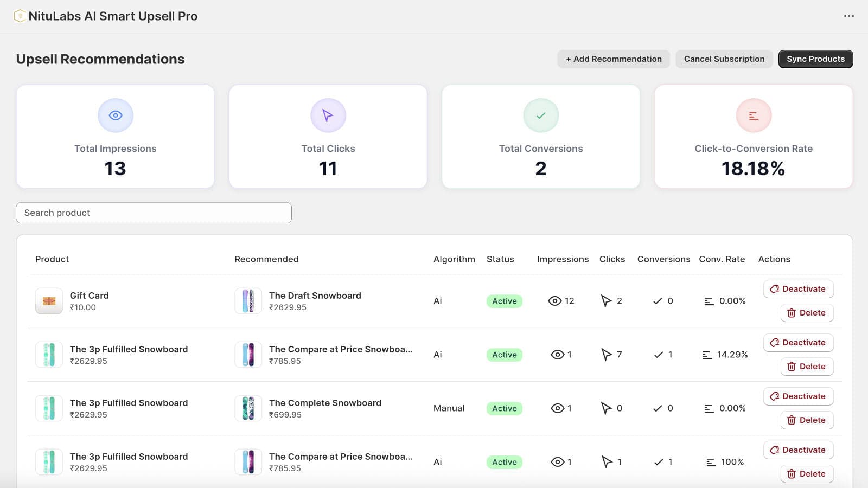This screenshot has height=488, width=868.
Task: Deactivate The Complete Snowboard recommendation
Action: click(798, 396)
